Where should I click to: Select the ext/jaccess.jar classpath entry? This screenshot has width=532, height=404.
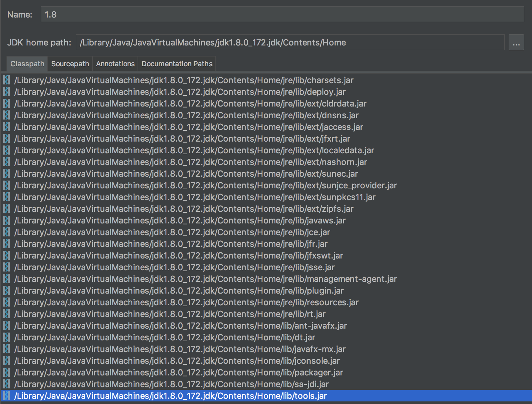coord(266,127)
